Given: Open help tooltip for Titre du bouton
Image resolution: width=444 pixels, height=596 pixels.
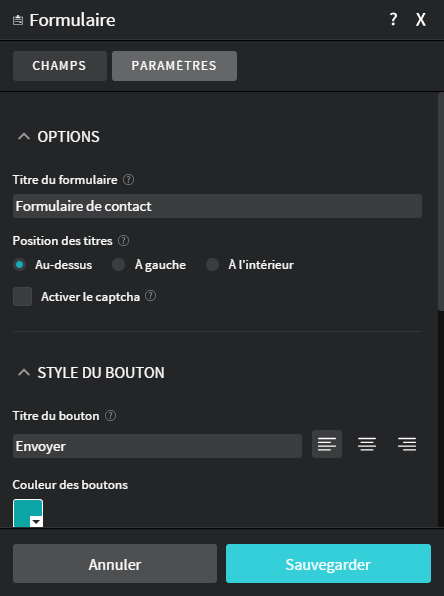Looking at the screenshot, I should 110,415.
